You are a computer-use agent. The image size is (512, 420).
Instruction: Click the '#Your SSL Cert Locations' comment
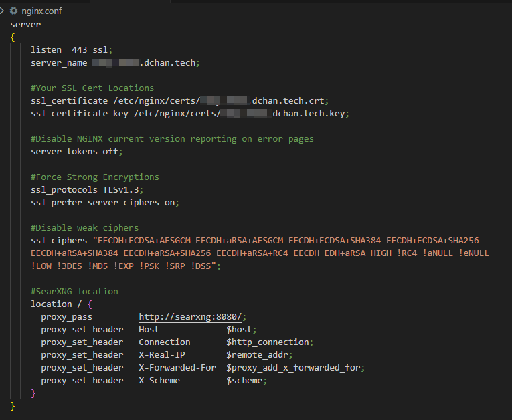pyautogui.click(x=92, y=88)
